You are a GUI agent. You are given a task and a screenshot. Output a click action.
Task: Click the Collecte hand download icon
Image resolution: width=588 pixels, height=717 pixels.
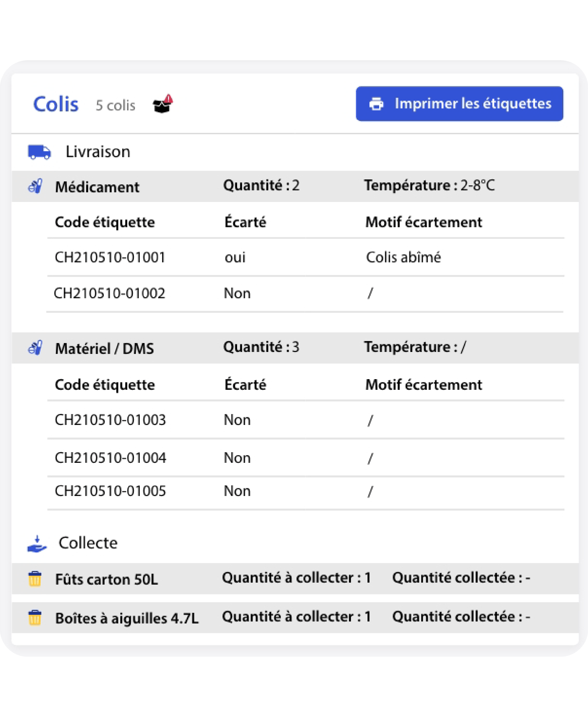click(x=37, y=544)
